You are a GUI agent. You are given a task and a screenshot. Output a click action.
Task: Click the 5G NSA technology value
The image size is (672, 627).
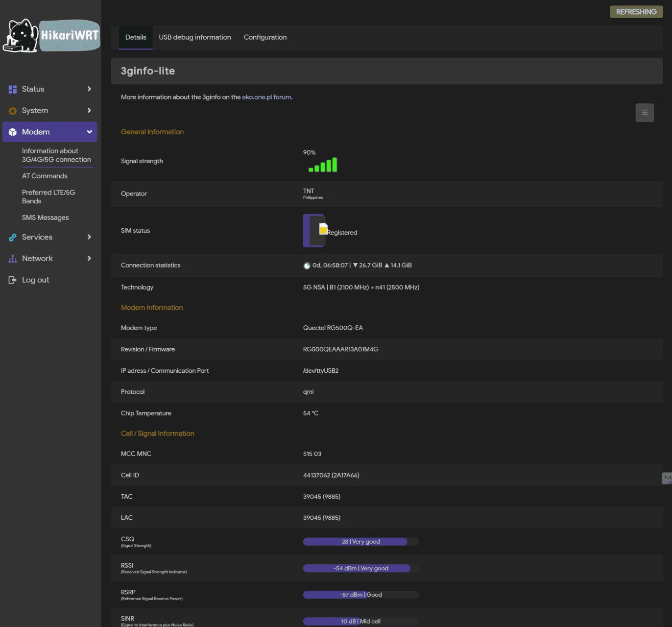coord(361,288)
